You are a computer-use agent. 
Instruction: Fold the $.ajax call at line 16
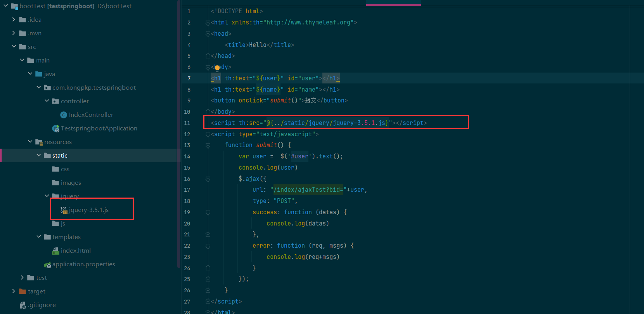click(x=208, y=179)
